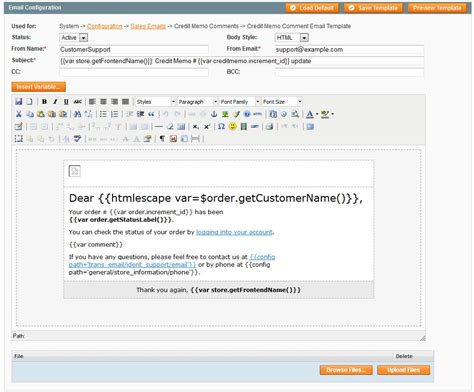Screen dimensions: 474x392
Task: Toggle strikethrough formatting
Action: (x=77, y=102)
